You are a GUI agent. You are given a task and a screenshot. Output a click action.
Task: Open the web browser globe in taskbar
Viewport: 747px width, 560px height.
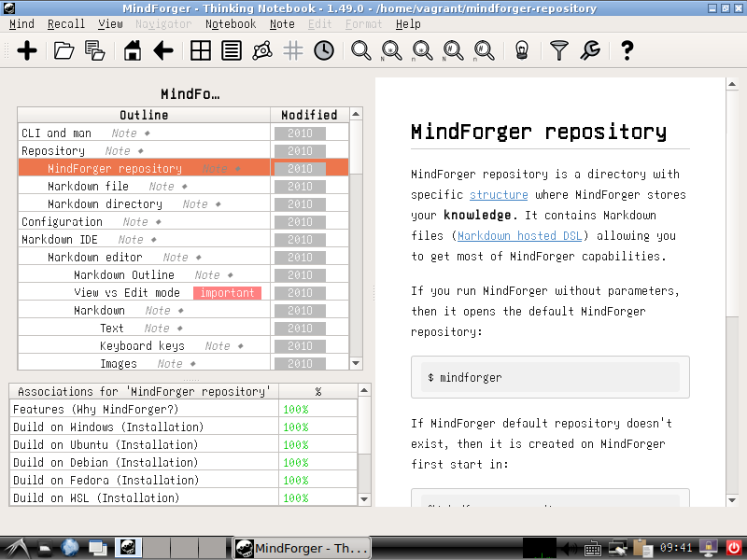click(69, 548)
